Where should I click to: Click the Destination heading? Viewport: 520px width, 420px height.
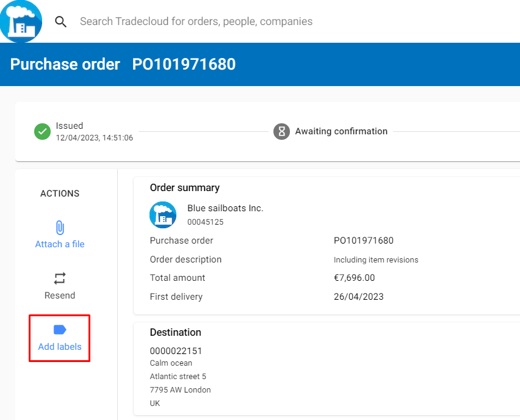(175, 333)
